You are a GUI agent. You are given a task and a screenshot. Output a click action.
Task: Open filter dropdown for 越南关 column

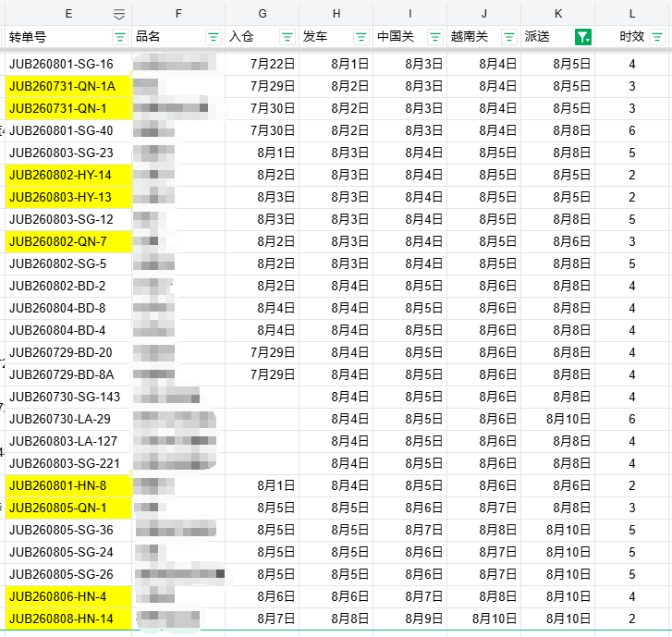(509, 37)
